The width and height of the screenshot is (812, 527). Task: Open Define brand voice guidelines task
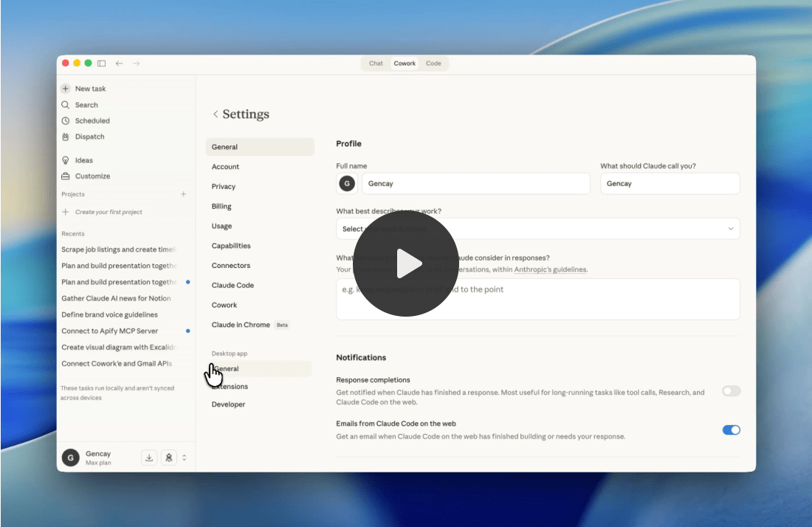coord(110,314)
